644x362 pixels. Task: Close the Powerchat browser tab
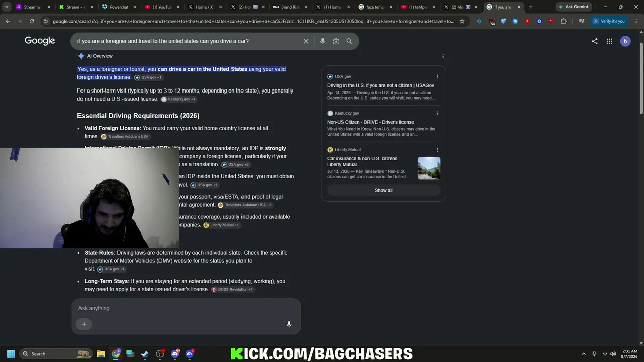pos(134,7)
